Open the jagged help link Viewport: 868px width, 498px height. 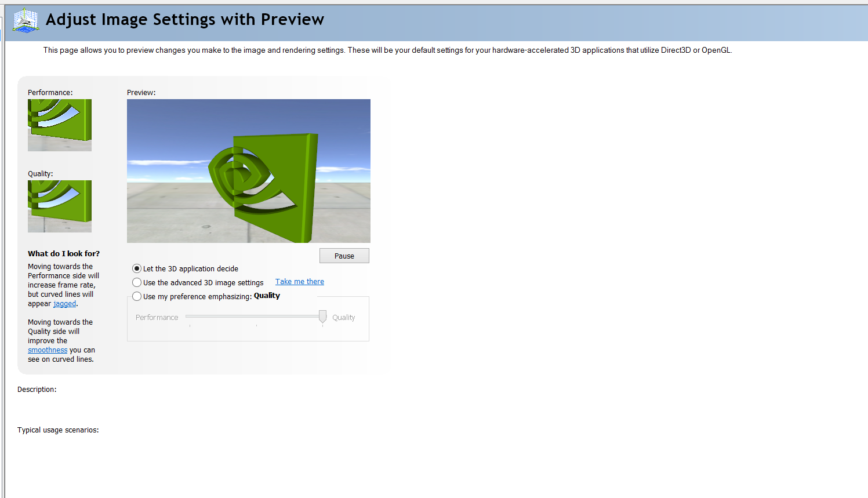[64, 304]
